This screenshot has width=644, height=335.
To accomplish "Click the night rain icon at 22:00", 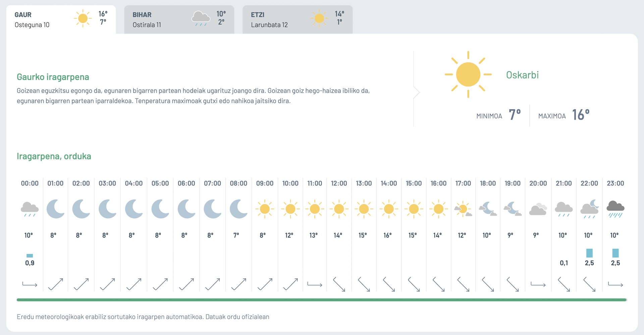I will coord(589,209).
